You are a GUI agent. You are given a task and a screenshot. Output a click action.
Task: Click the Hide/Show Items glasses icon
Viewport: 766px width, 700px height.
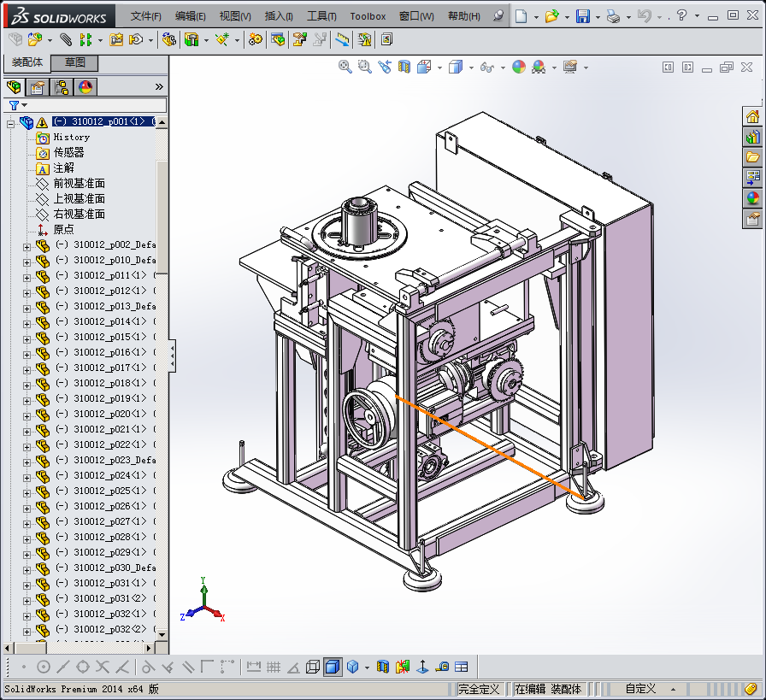click(x=487, y=67)
